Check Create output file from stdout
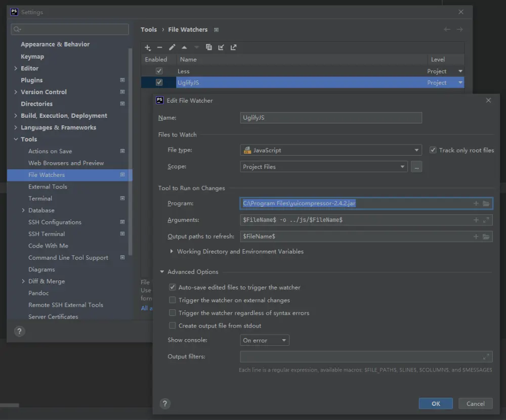 173,325
